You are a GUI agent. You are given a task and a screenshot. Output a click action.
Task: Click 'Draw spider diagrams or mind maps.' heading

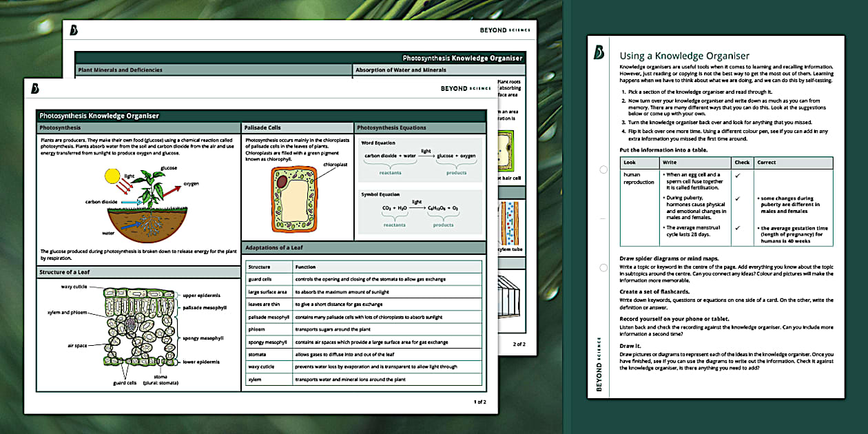(668, 258)
